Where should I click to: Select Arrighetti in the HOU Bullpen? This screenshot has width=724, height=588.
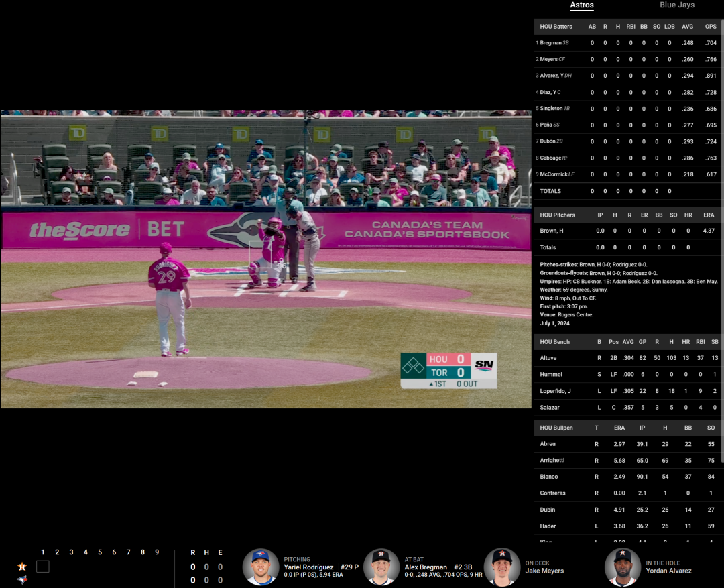coord(552,460)
